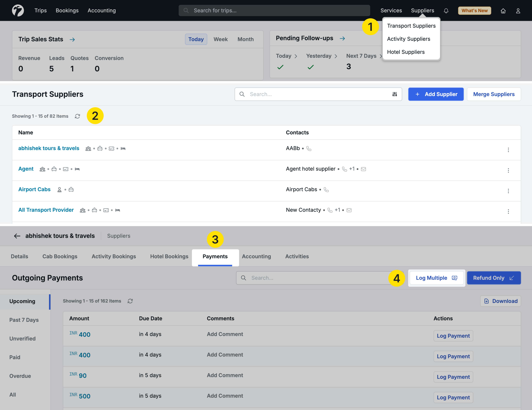Open Trip Sales Stats arrow link
The width and height of the screenshot is (532, 410).
(x=72, y=39)
